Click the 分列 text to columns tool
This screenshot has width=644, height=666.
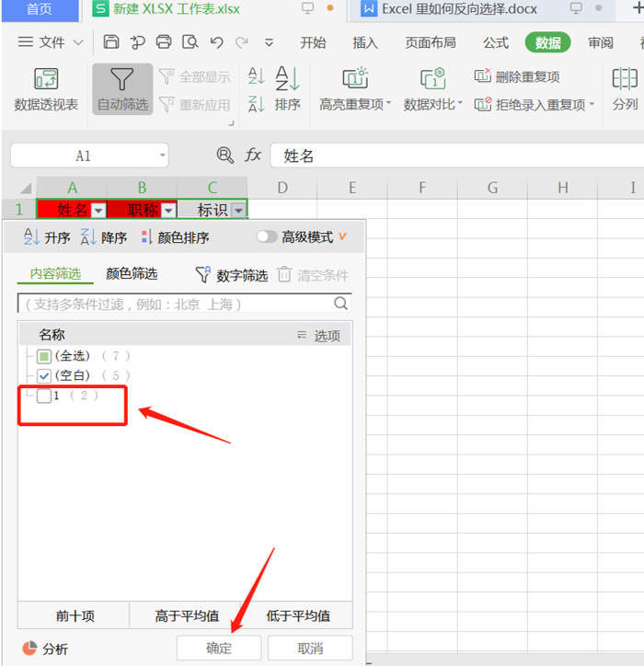625,89
